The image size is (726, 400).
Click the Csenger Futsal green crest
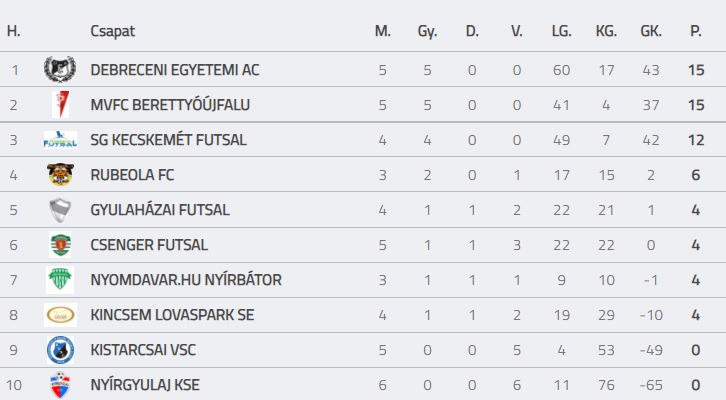click(60, 245)
